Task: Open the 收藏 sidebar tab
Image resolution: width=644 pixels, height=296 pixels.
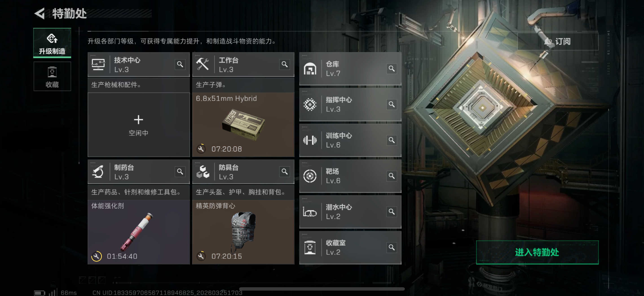Action: click(x=52, y=76)
